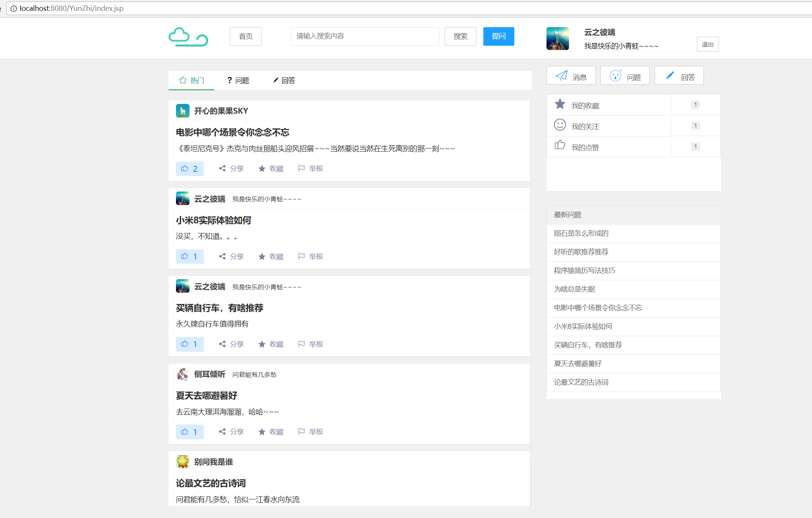This screenshot has width=812, height=518.
Task: Open 开心的果果SKY's avatar thumbnail
Action: (x=182, y=111)
